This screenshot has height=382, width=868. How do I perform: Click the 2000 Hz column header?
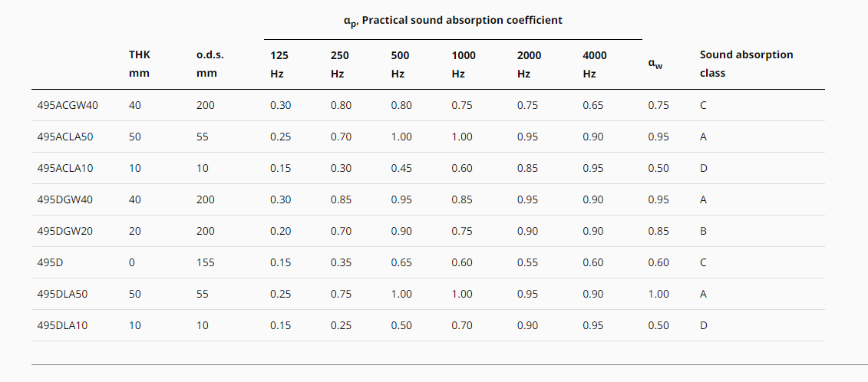[530, 64]
